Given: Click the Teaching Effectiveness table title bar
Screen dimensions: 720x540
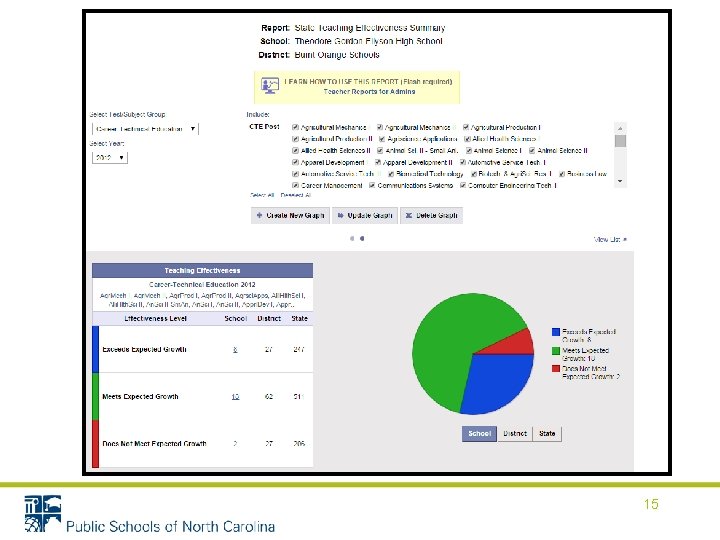Looking at the screenshot, I should [202, 270].
